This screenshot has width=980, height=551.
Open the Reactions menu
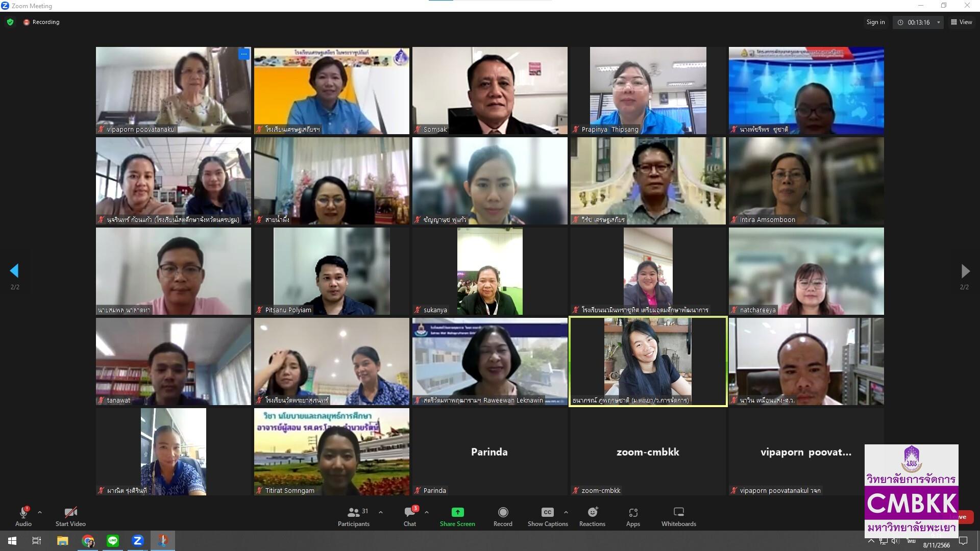pos(592,516)
